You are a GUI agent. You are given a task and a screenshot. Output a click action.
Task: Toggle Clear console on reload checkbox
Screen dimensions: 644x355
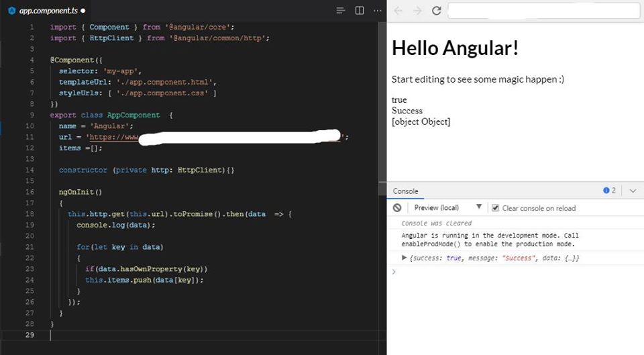(495, 208)
